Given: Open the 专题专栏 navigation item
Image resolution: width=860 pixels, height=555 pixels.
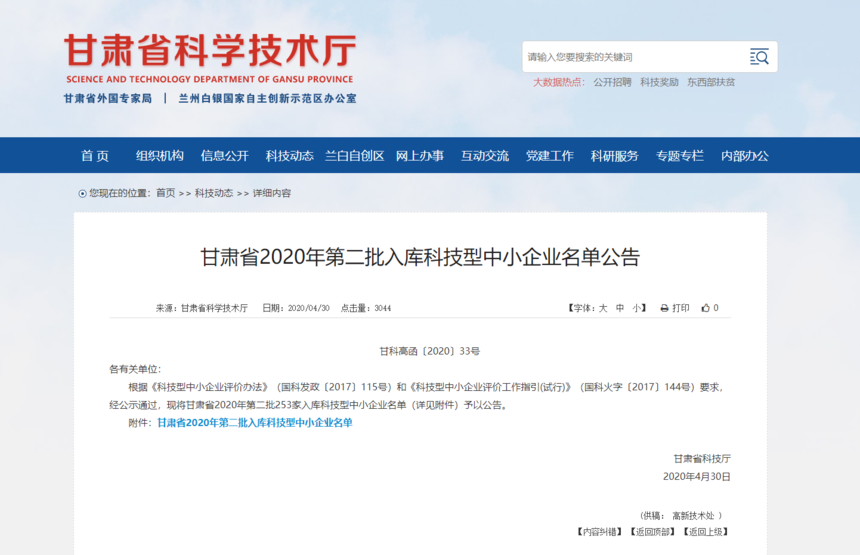Looking at the screenshot, I should 680,156.
